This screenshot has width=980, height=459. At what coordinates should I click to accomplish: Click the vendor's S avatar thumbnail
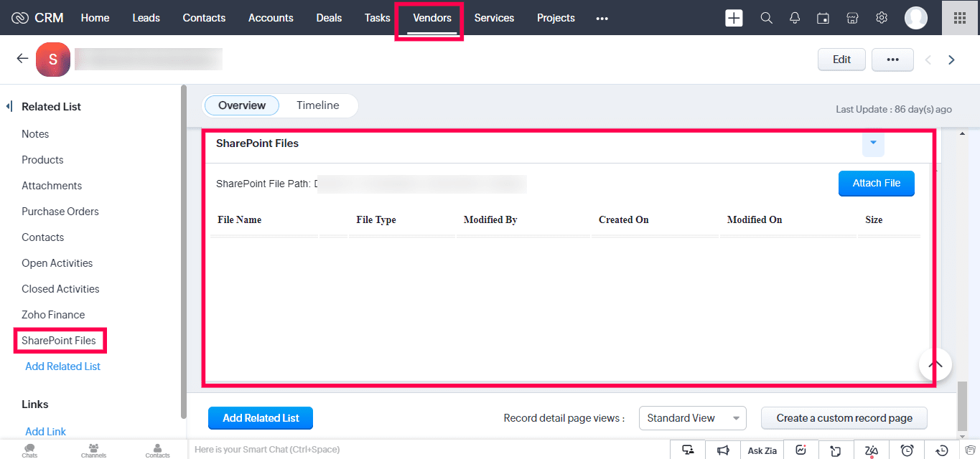pos(52,60)
